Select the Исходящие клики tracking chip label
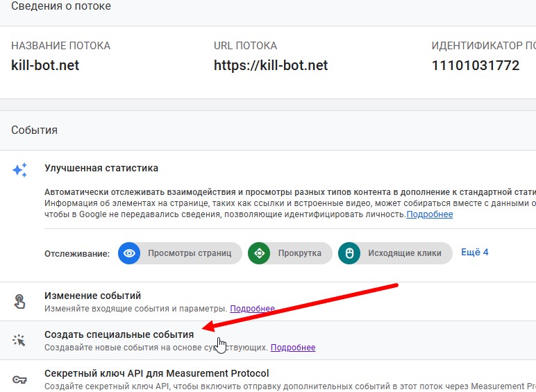 click(405, 253)
